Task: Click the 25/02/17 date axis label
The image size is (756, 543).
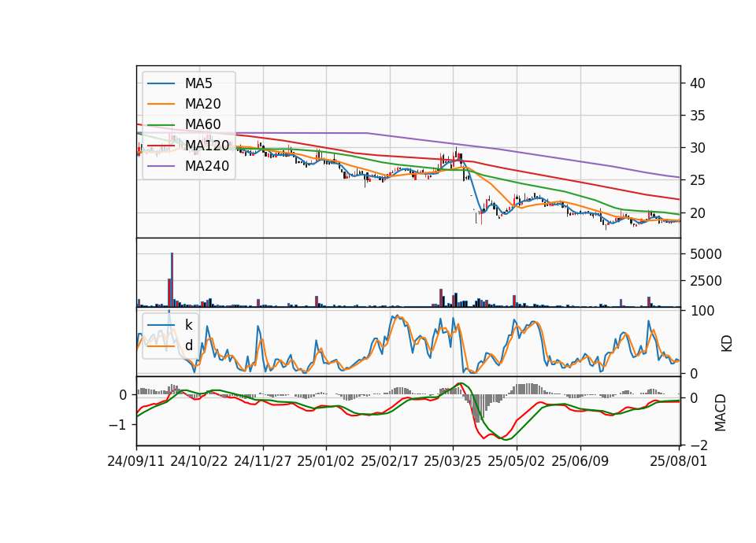Action: [390, 461]
